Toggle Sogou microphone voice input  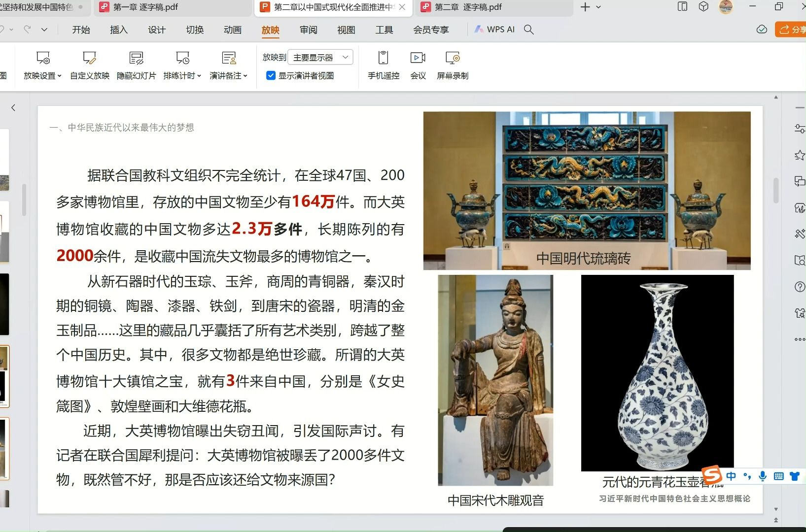pyautogui.click(x=763, y=476)
